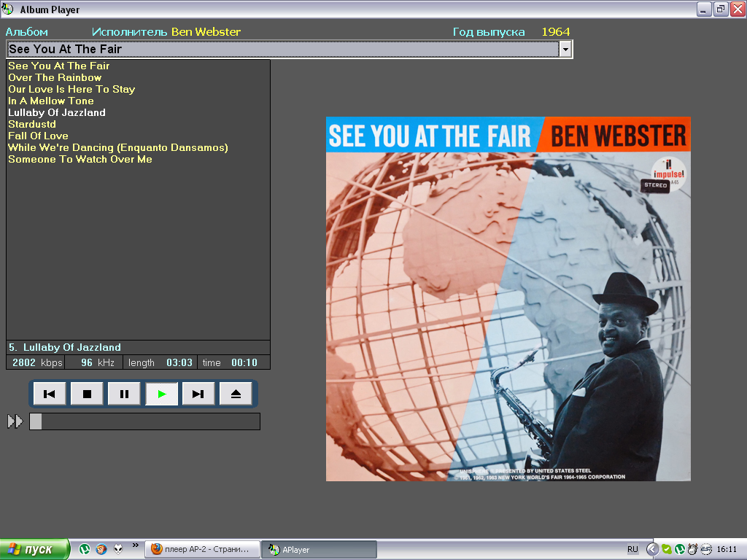Click the Альбом label
Viewport: 747px width, 560px height.
pos(27,32)
